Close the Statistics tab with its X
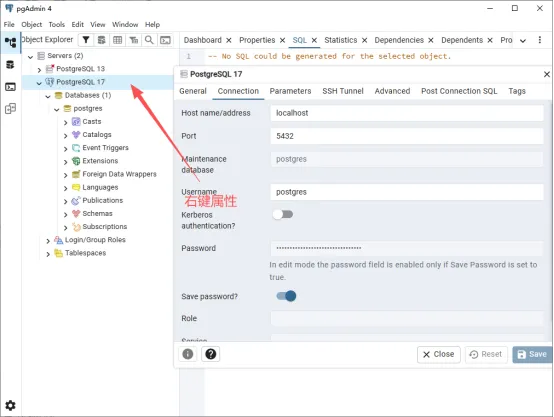Screen dimensions: 554x417 click(365, 40)
